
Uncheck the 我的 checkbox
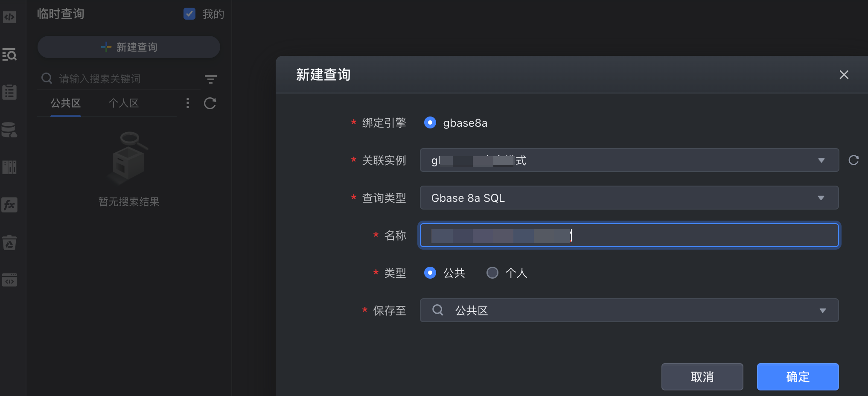[189, 14]
